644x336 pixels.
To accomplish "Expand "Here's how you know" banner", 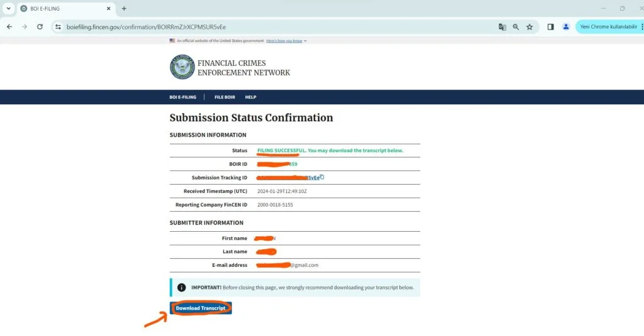I will point(286,41).
